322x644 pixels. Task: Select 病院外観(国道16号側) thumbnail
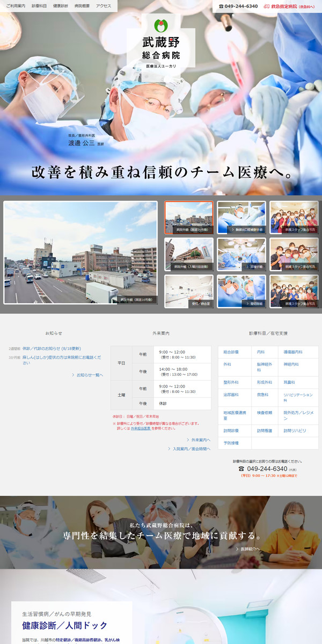coord(188,217)
